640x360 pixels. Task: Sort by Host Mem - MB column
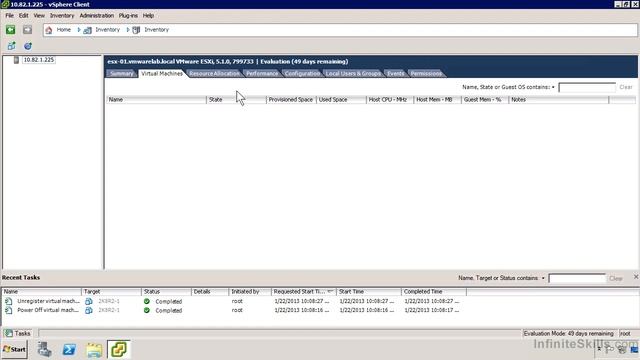click(x=438, y=100)
